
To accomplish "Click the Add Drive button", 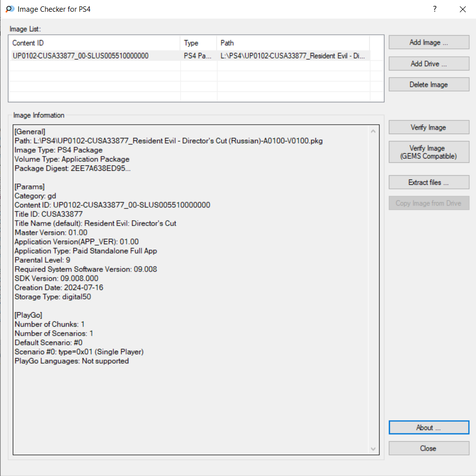I will [429, 64].
